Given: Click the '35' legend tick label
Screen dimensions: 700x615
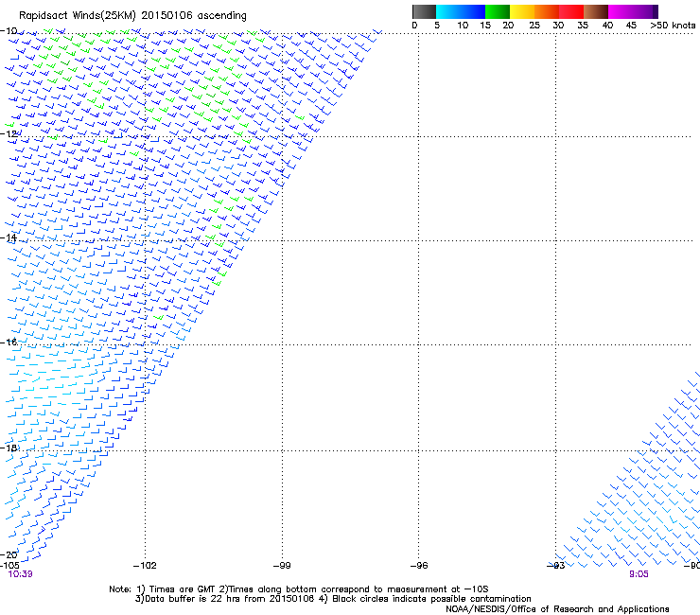Looking at the screenshot, I should [x=583, y=26].
